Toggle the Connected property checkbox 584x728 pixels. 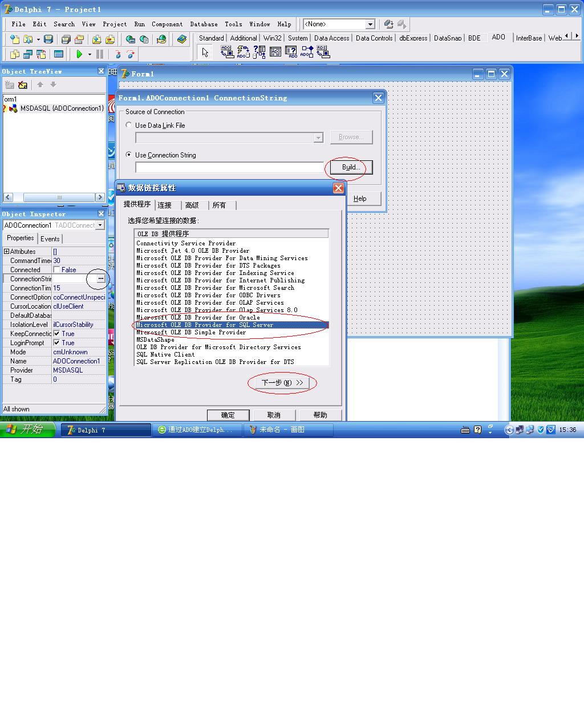tap(56, 269)
